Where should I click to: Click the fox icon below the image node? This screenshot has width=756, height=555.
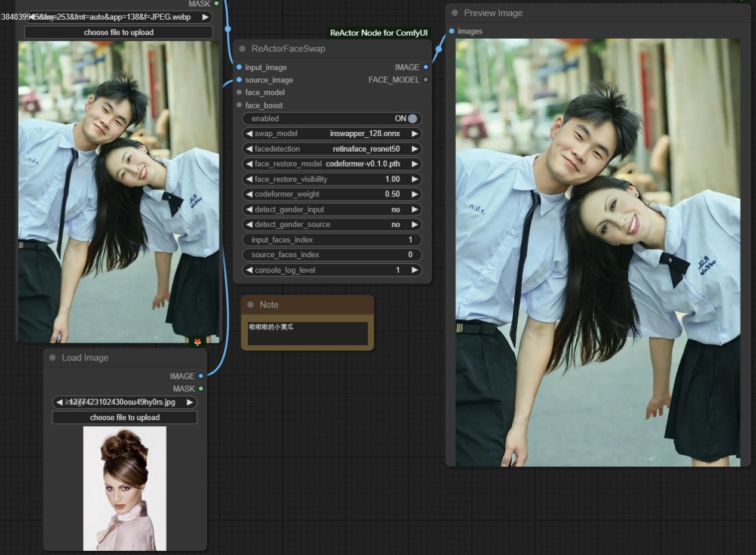pos(198,342)
